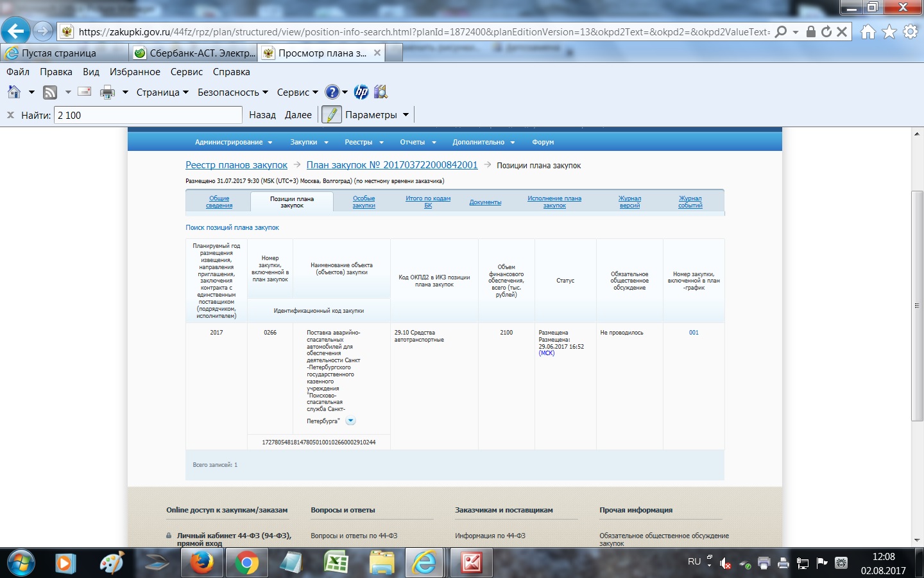The image size is (924, 578).
Task: Open the Файл menu
Action: click(18, 72)
